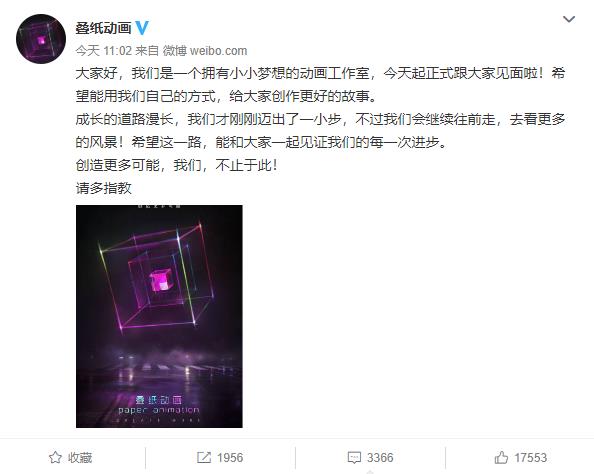Click the 17553 likes count
The image size is (594, 474).
(530, 458)
